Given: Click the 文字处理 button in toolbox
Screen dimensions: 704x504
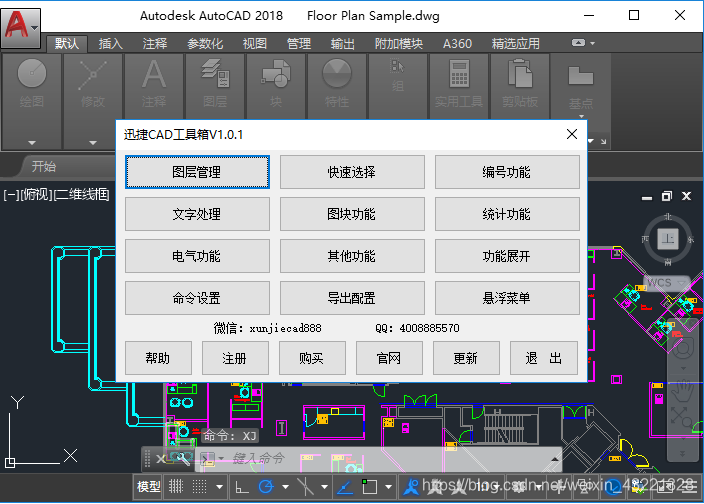Looking at the screenshot, I should point(197,214).
